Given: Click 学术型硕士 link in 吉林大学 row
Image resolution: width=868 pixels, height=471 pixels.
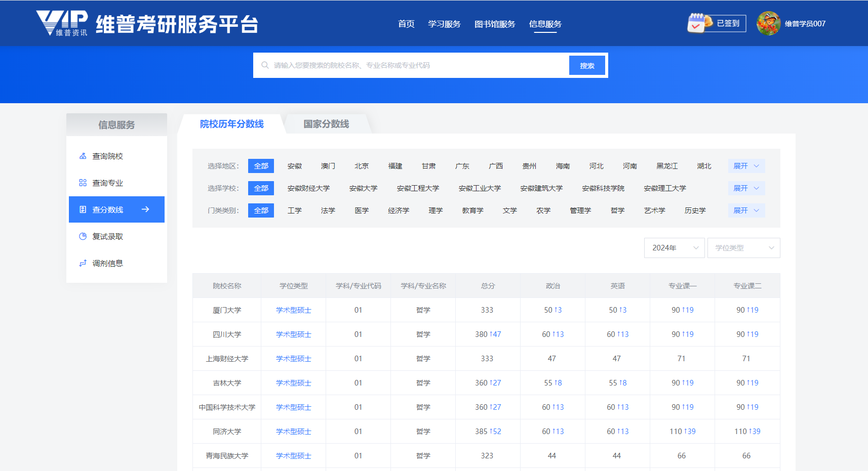Looking at the screenshot, I should (293, 383).
